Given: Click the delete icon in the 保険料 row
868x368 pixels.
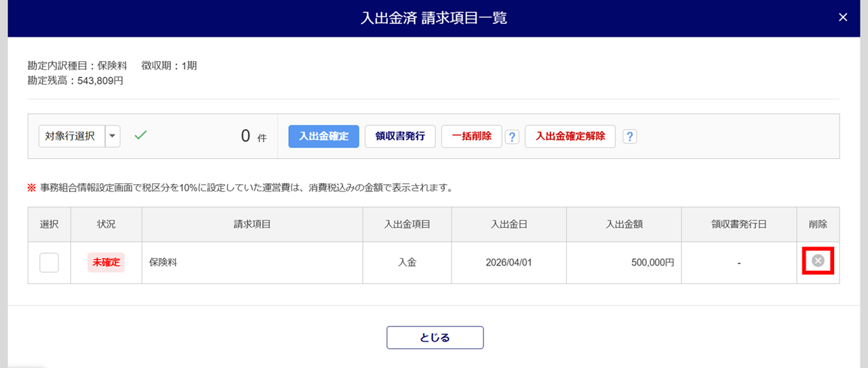Looking at the screenshot, I should (818, 261).
